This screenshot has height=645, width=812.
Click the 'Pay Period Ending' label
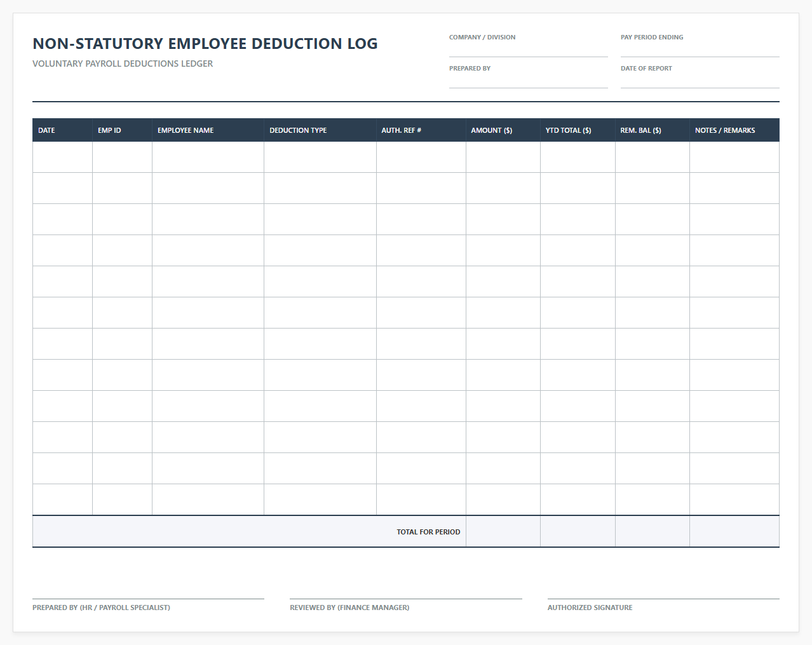652,37
